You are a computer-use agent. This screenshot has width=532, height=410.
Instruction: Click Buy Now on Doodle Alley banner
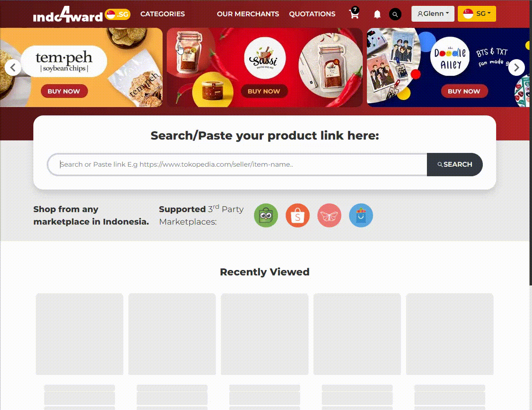point(464,91)
